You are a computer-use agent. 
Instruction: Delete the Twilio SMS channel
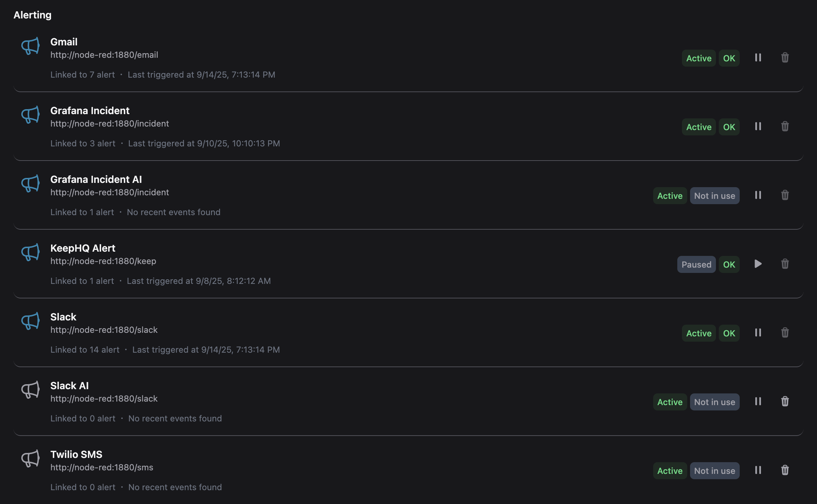[x=785, y=470]
